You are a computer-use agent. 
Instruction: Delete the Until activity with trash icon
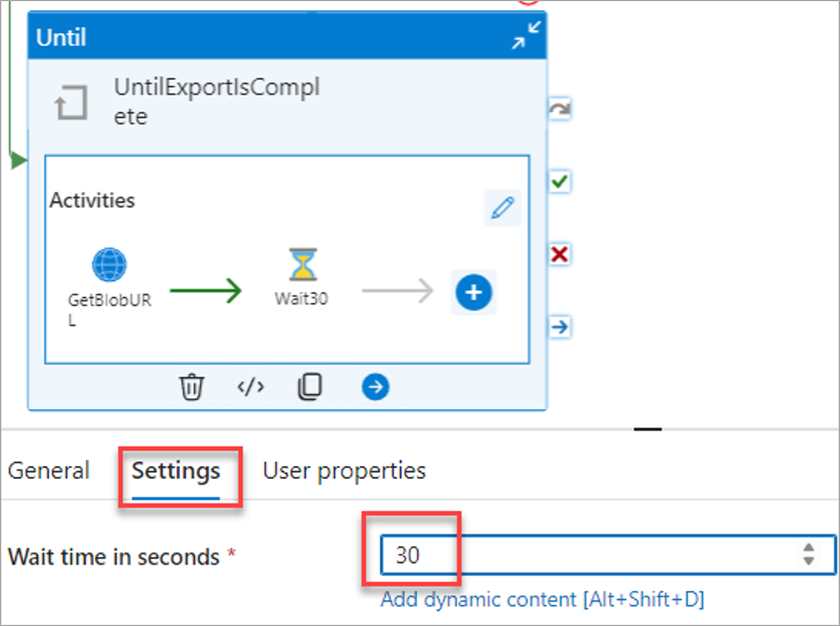[x=192, y=387]
